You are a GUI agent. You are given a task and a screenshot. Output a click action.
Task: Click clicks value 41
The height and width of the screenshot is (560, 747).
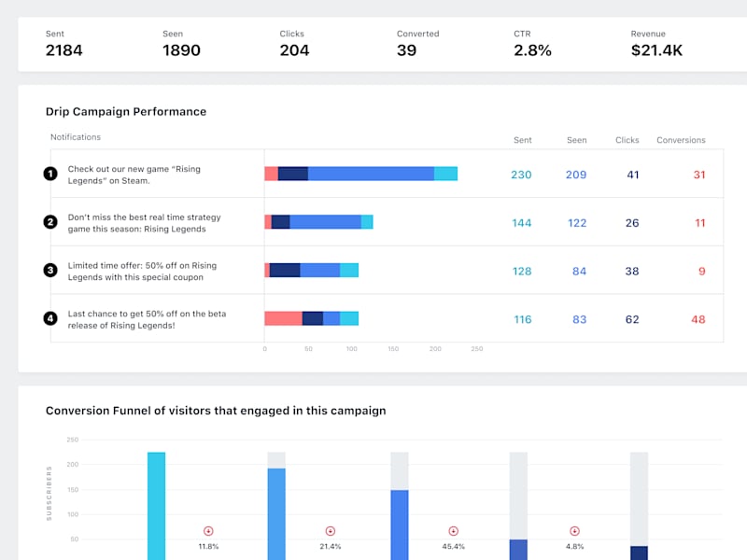click(x=633, y=175)
